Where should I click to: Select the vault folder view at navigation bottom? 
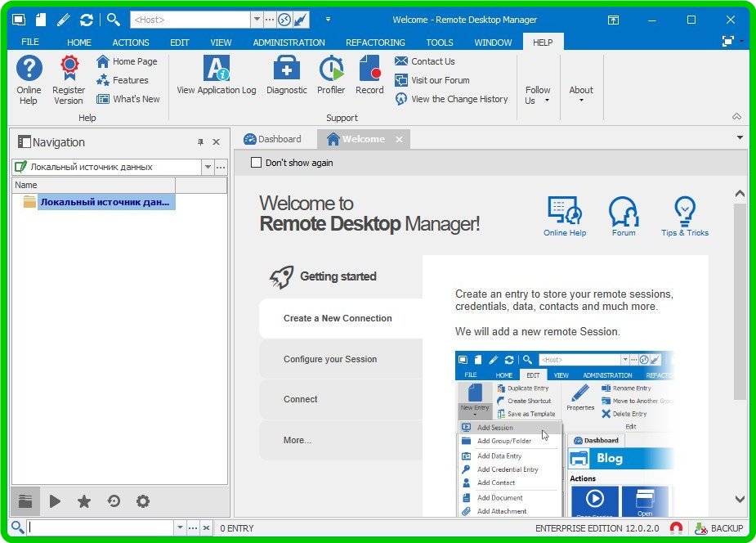click(x=25, y=501)
